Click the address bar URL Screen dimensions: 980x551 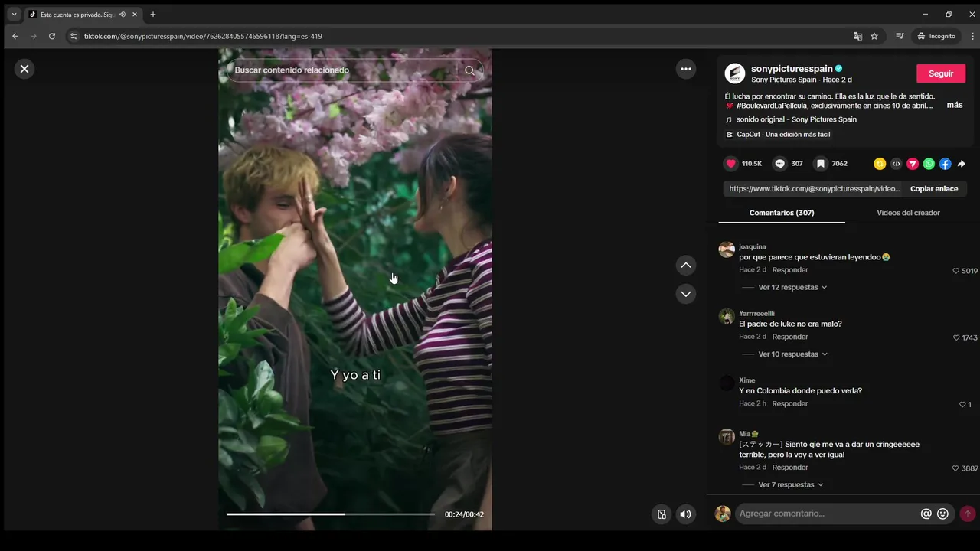coord(203,36)
